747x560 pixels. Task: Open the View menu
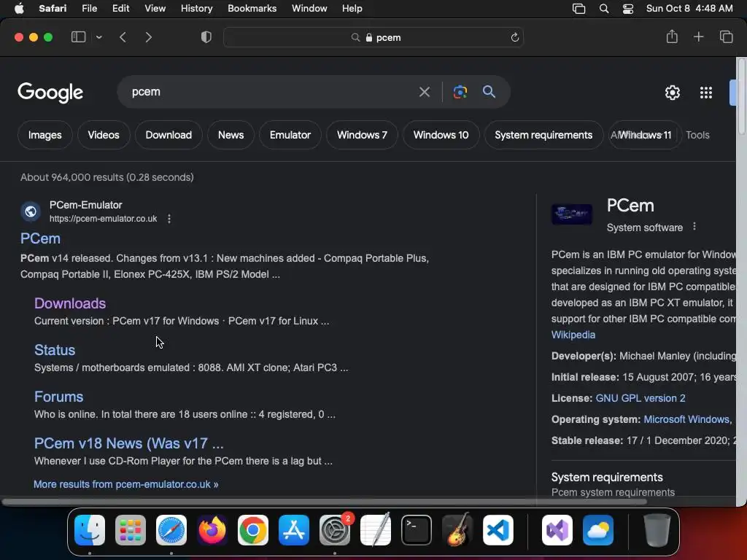click(155, 9)
